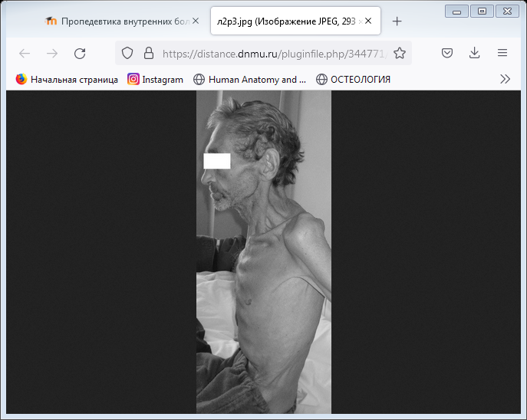Save page to Pocket
The width and height of the screenshot is (527, 420).
tap(447, 53)
